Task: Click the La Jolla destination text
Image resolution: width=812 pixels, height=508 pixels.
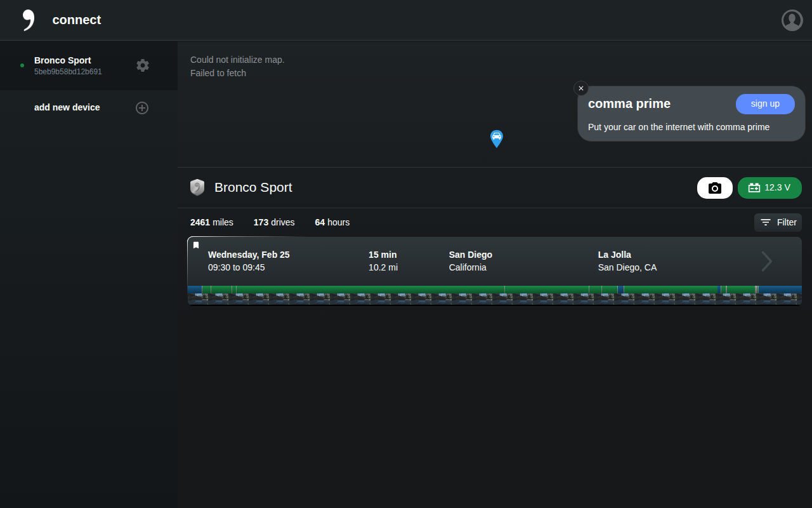Action: (x=615, y=255)
